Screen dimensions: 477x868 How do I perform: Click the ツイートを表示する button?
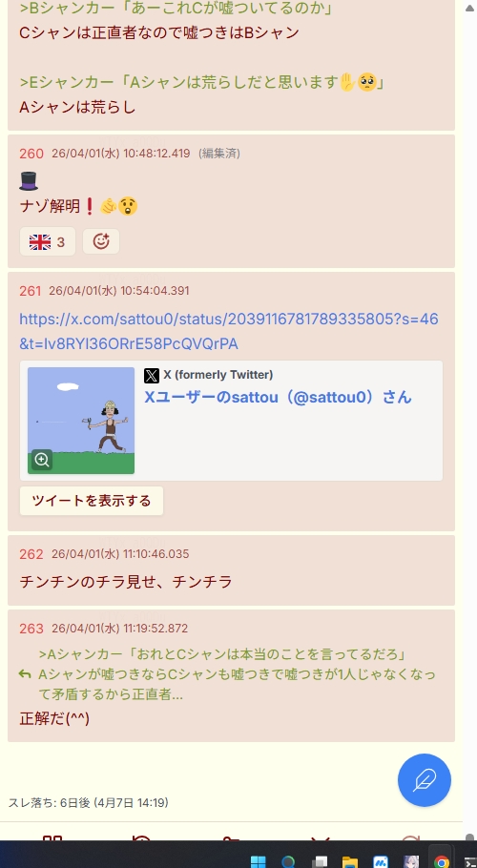(x=92, y=501)
